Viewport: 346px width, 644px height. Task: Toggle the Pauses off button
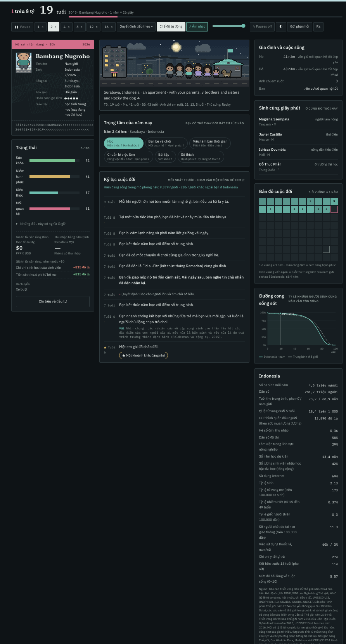tap(262, 27)
